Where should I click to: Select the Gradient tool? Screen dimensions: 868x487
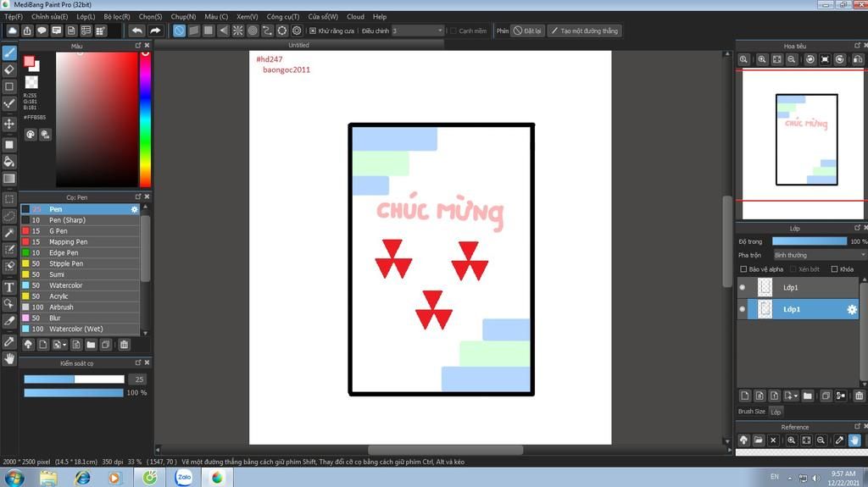pyautogui.click(x=9, y=178)
